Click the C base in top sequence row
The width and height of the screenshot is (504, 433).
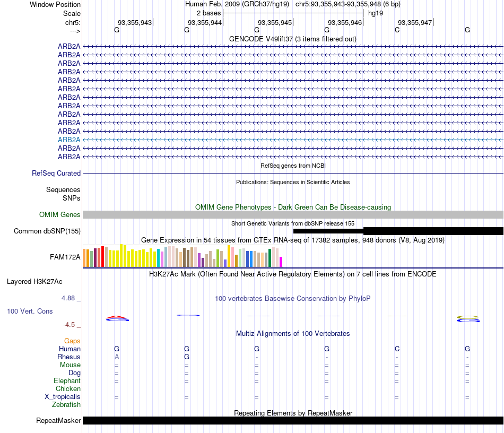pyautogui.click(x=397, y=30)
